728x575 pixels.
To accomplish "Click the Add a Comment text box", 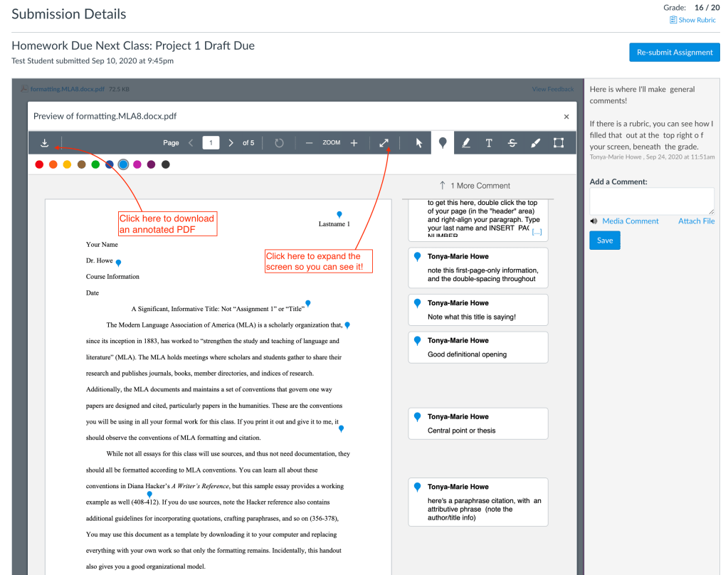I will tap(651, 201).
